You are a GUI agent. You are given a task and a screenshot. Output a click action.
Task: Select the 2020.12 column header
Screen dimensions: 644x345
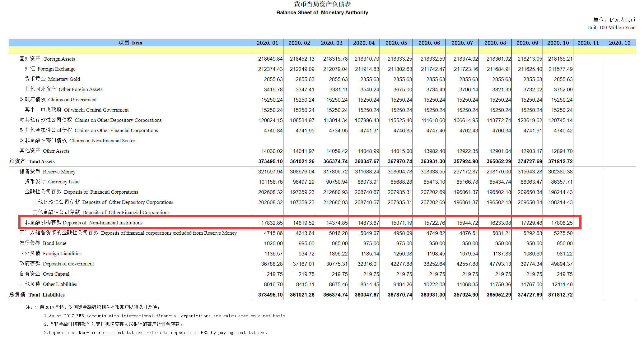619,43
